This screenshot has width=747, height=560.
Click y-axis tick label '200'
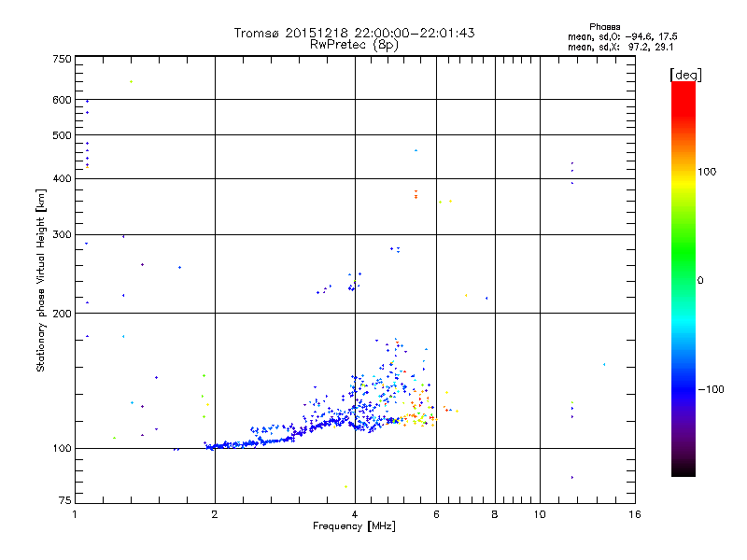click(x=62, y=314)
